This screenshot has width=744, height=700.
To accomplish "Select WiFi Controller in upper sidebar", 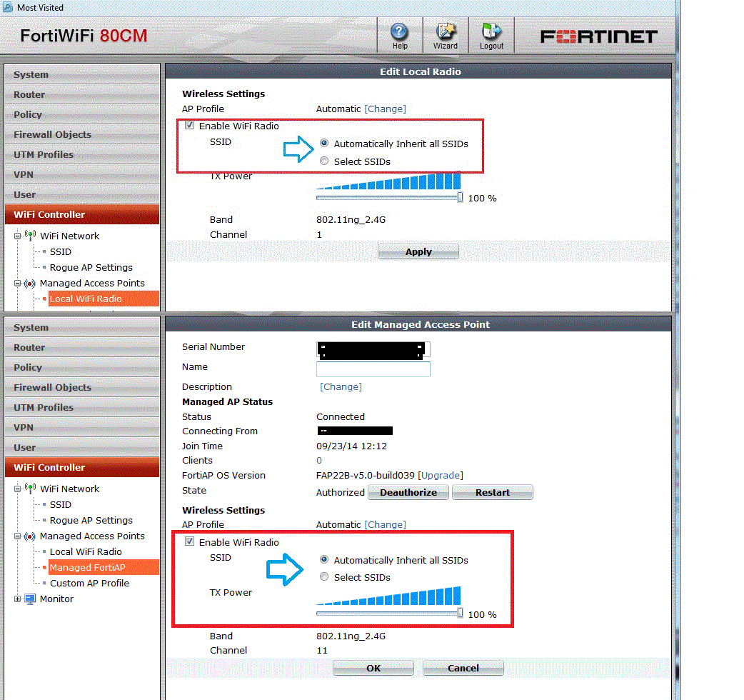I will [x=82, y=214].
